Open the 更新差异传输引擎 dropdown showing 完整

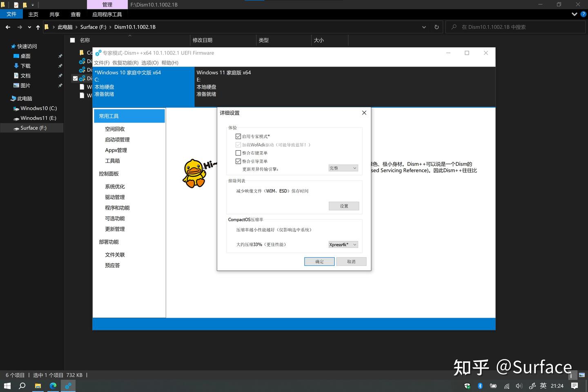click(343, 168)
